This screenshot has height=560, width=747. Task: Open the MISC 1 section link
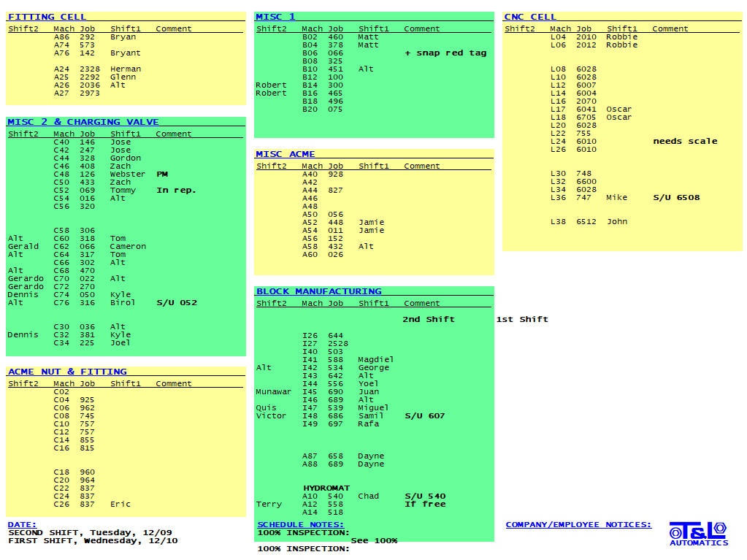click(275, 17)
